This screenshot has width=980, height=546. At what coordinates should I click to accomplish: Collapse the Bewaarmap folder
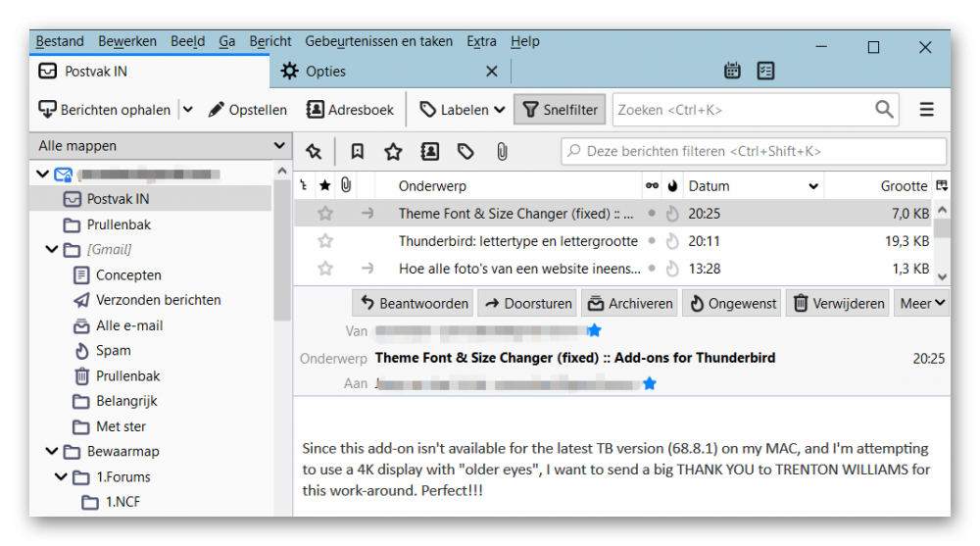point(52,451)
